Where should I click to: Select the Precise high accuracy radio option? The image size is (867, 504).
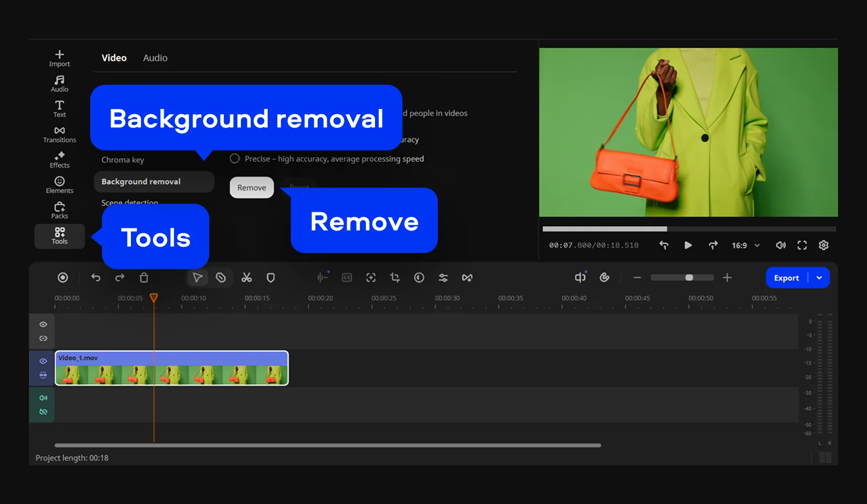coord(235,159)
